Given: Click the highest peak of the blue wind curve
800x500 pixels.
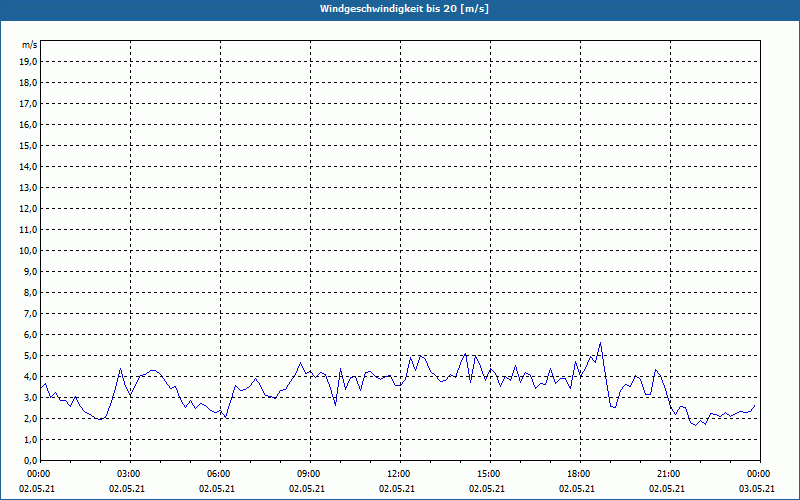Looking at the screenshot, I should (x=601, y=343).
